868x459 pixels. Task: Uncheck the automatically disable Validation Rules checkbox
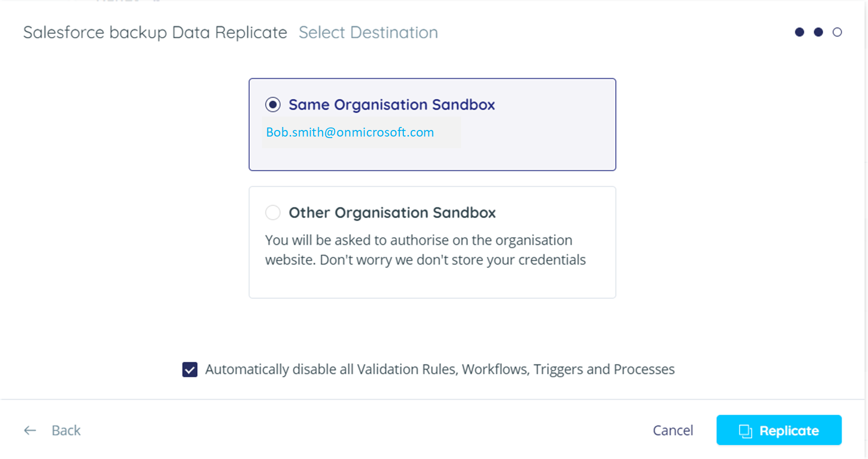coord(190,370)
